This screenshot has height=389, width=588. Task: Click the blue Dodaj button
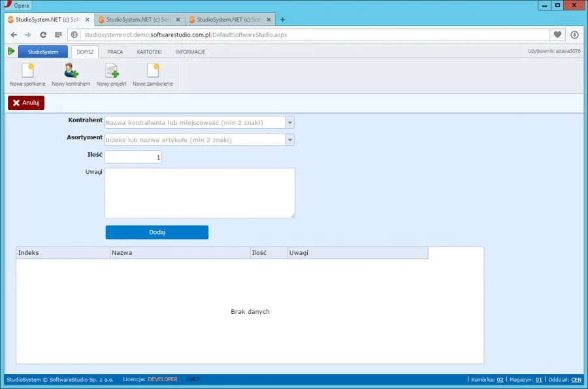pyautogui.click(x=157, y=232)
